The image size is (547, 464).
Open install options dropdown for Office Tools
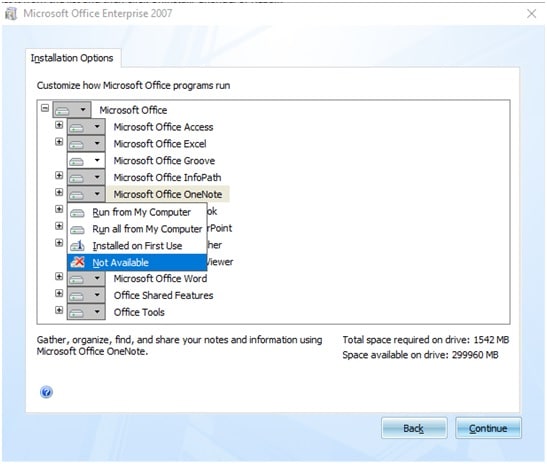(x=86, y=312)
